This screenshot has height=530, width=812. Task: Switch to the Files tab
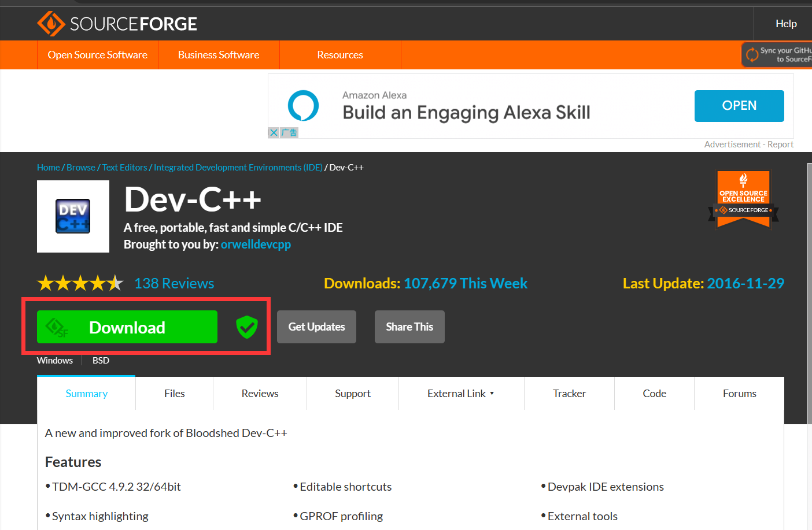click(x=174, y=394)
